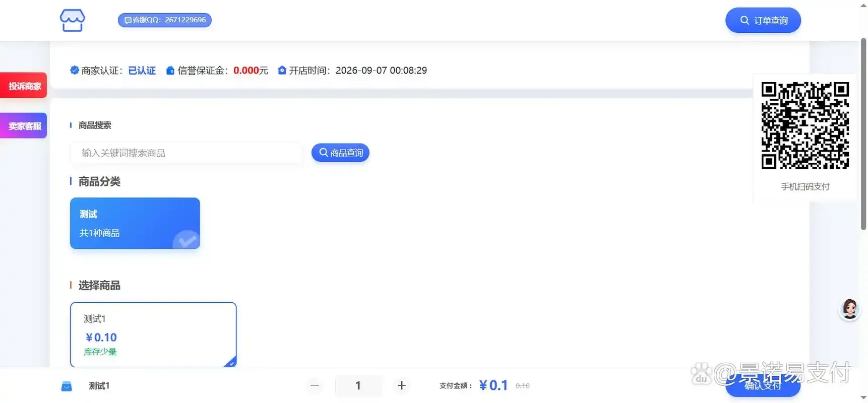This screenshot has height=403, width=868.
Task: Click the 商品分类 section heading
Action: tap(99, 181)
